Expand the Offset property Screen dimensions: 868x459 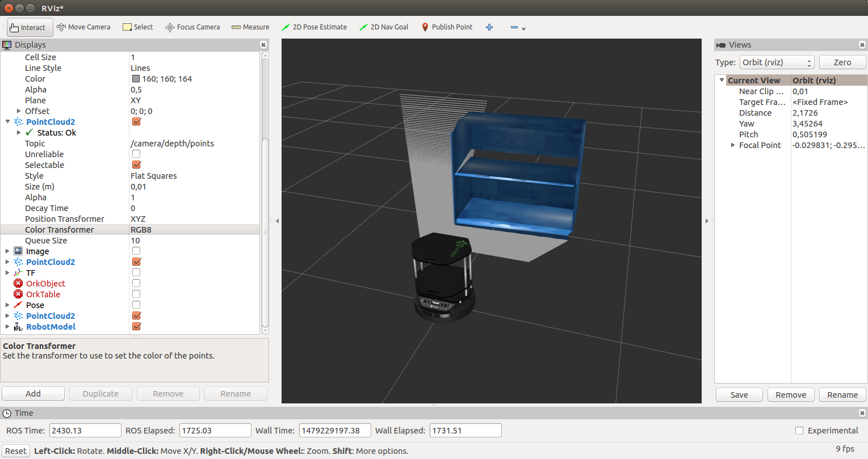[19, 111]
